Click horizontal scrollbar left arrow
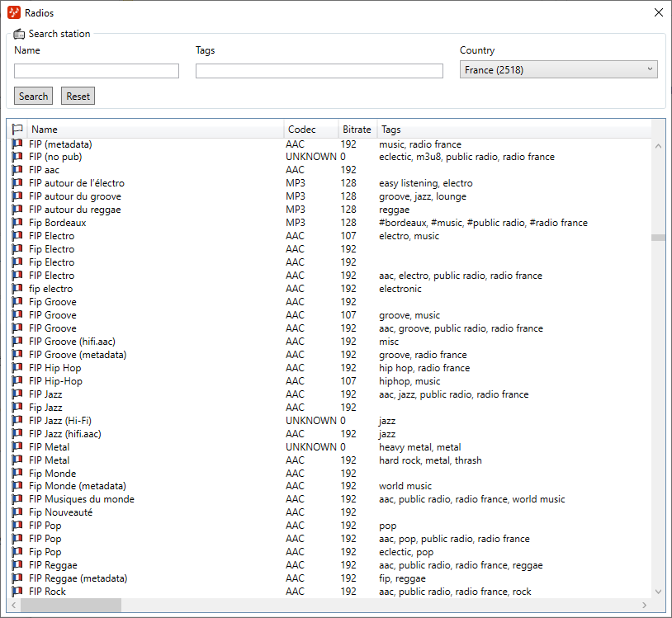Image resolution: width=672 pixels, height=618 pixels. click(x=14, y=605)
